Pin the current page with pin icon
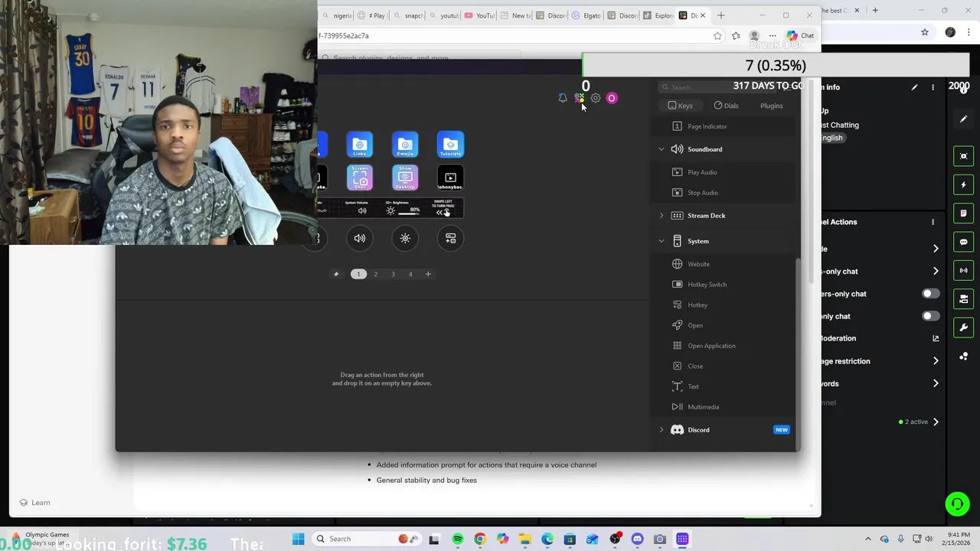 tap(336, 274)
